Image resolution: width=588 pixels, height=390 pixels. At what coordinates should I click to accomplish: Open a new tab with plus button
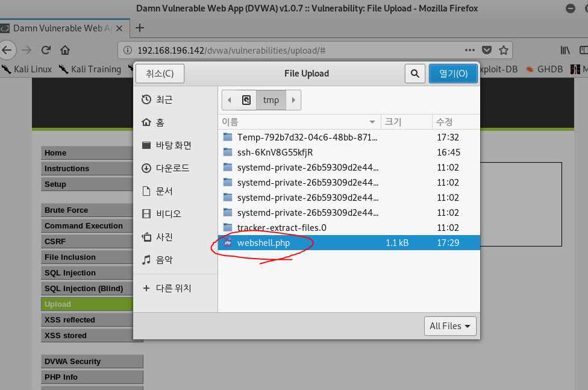(140, 28)
